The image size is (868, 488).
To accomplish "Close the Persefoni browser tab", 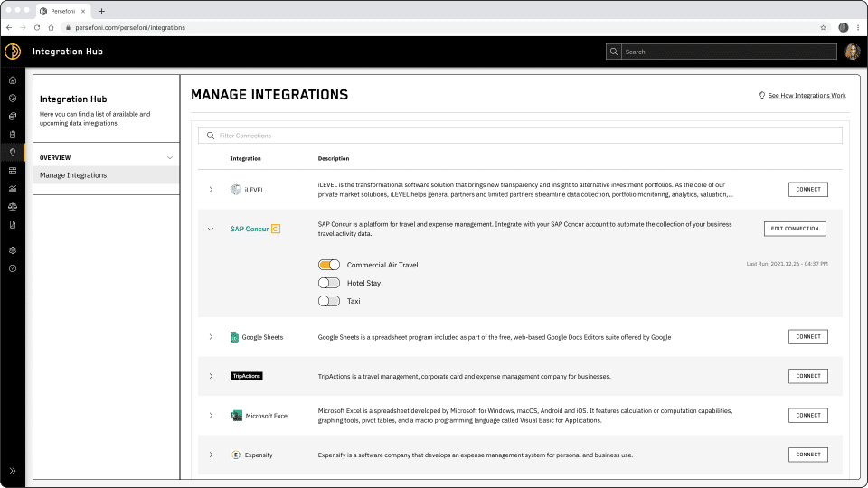I will click(83, 11).
